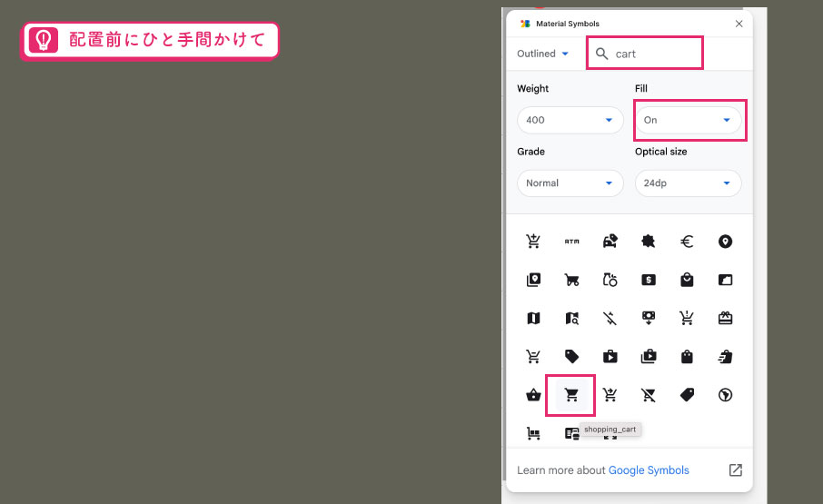Close the Material Symbols panel
Screen dimensions: 823x504
point(739,24)
